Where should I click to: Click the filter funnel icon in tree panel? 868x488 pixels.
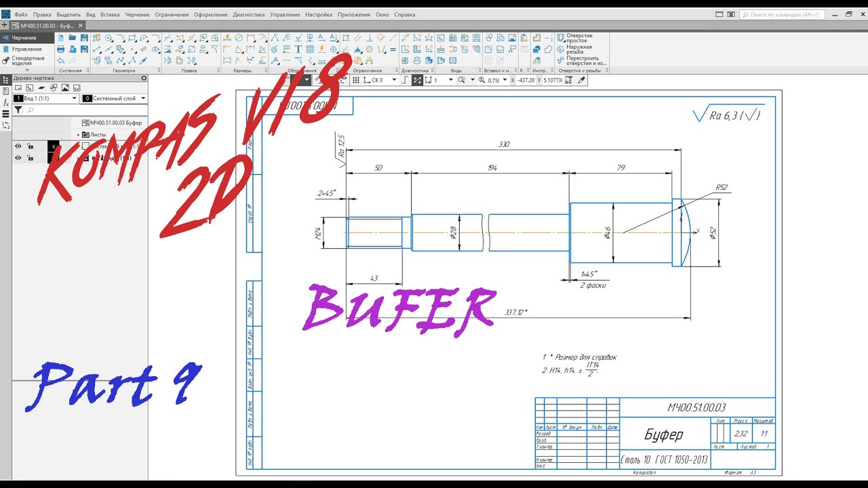[18, 110]
